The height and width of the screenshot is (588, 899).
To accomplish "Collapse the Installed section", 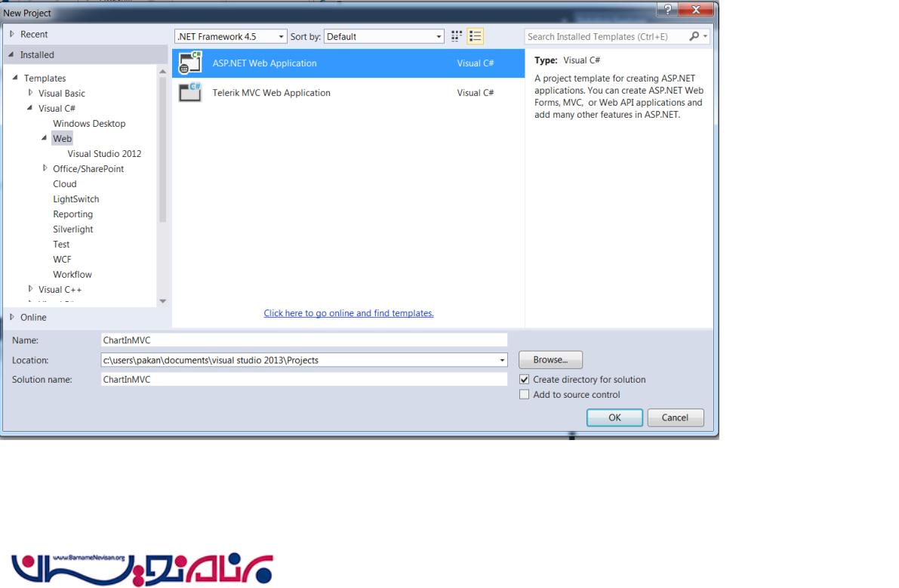I will coord(11,54).
